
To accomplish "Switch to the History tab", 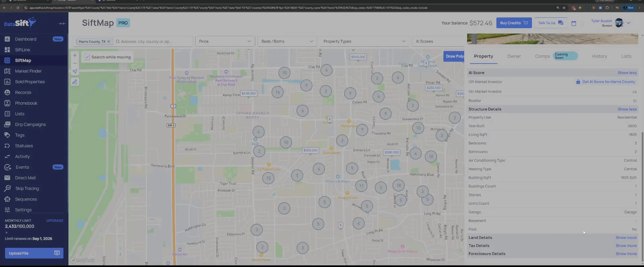I will tap(599, 56).
